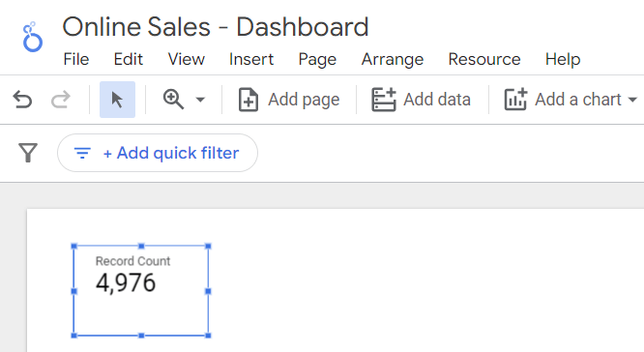Image resolution: width=644 pixels, height=352 pixels.
Task: Toggle the filter funnel icon
Action: [x=28, y=153]
